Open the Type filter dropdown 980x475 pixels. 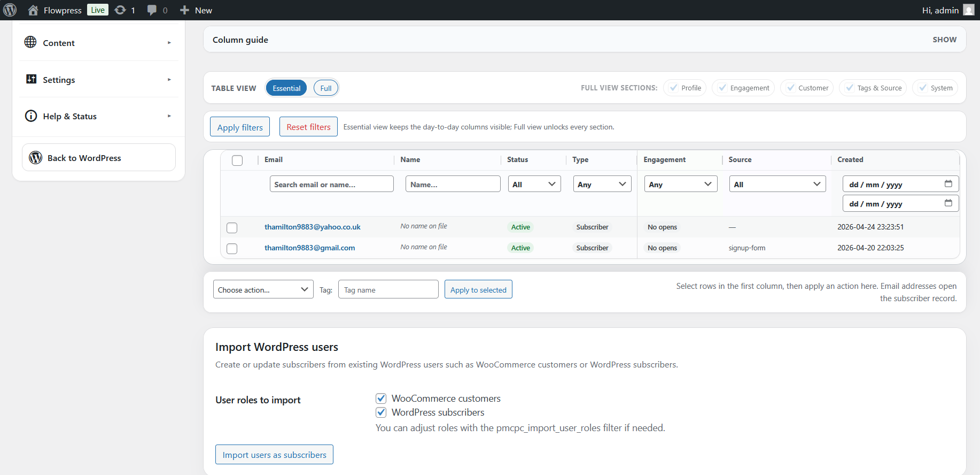(602, 184)
